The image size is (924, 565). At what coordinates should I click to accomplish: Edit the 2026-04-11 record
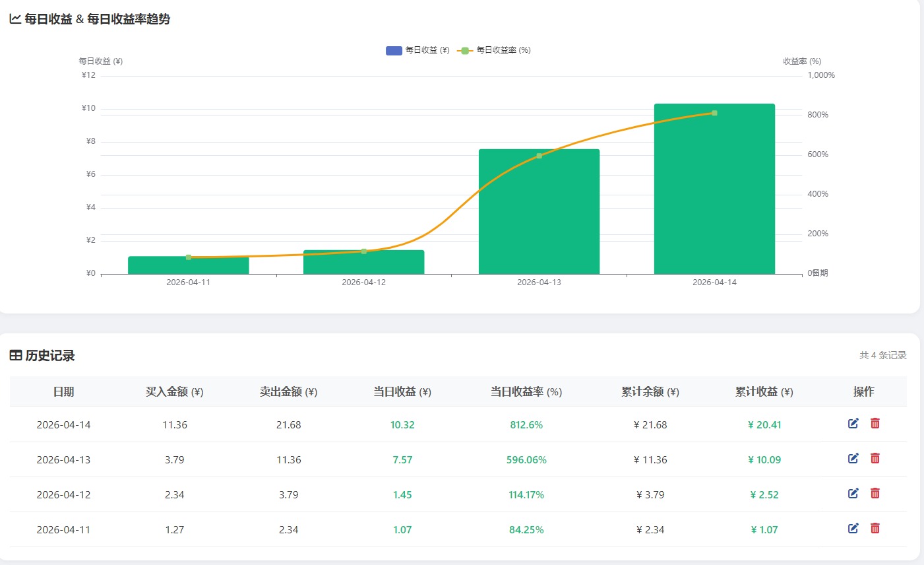pyautogui.click(x=853, y=529)
